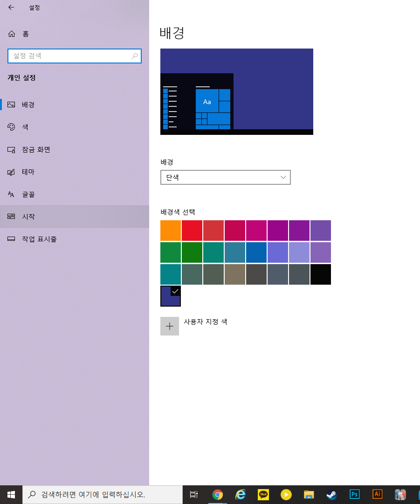Screen dimensions: 420x504
Task: Open Google Chrome from the taskbar
Action: (217, 494)
